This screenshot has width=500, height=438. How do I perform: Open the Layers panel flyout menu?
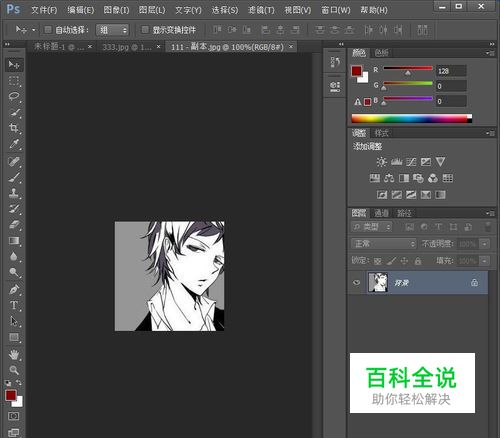click(490, 213)
